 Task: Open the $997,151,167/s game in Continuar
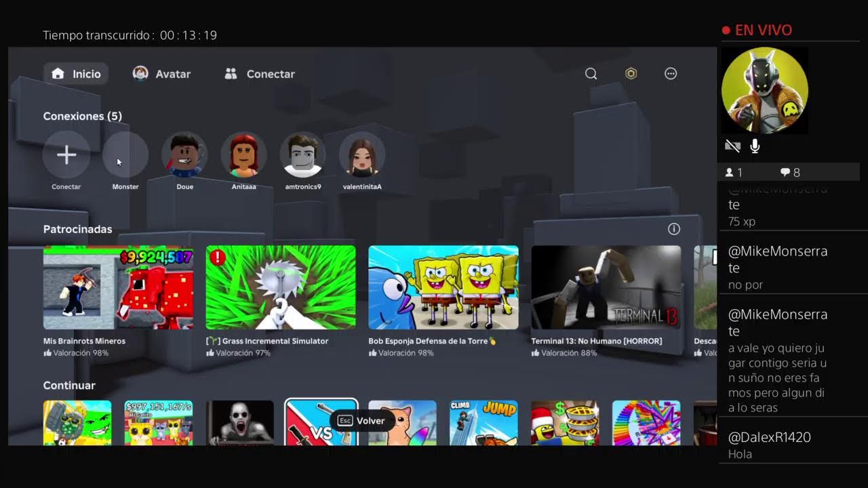tap(159, 422)
